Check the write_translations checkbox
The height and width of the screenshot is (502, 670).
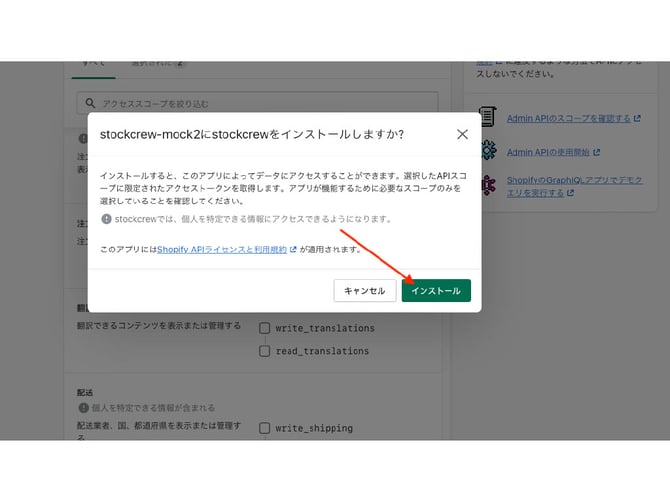point(264,328)
